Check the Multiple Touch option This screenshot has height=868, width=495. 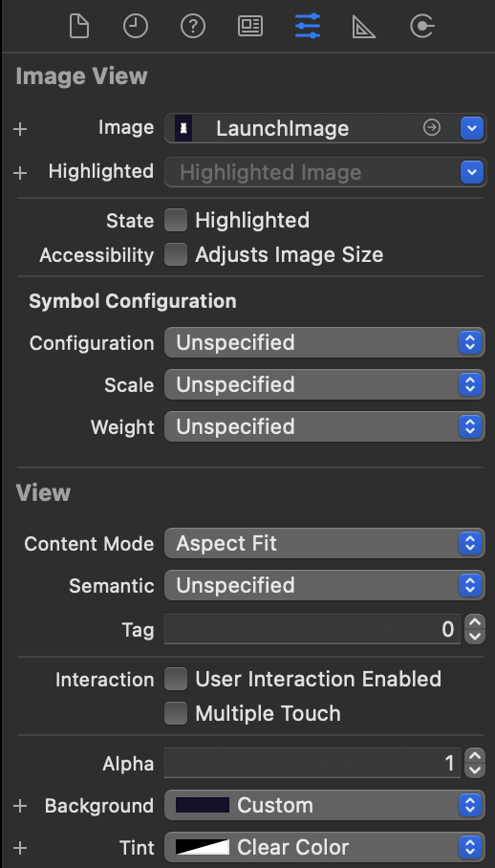pyautogui.click(x=176, y=713)
